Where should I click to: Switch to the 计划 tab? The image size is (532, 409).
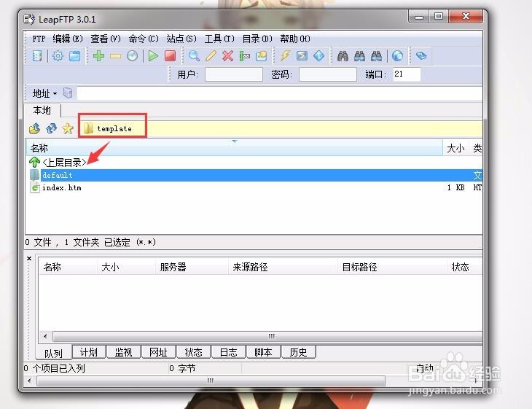pyautogui.click(x=89, y=352)
